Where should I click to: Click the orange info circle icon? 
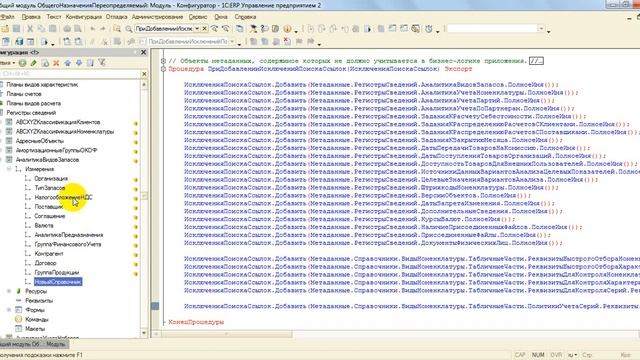(x=287, y=29)
